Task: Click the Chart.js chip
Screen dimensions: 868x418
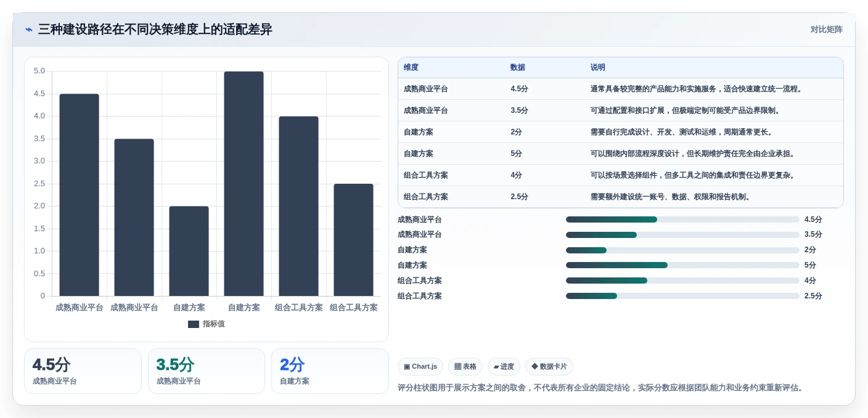Action: click(x=420, y=367)
